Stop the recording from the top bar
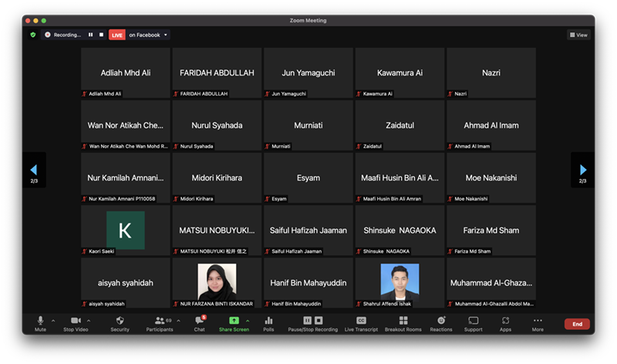617x364 pixels. click(101, 35)
